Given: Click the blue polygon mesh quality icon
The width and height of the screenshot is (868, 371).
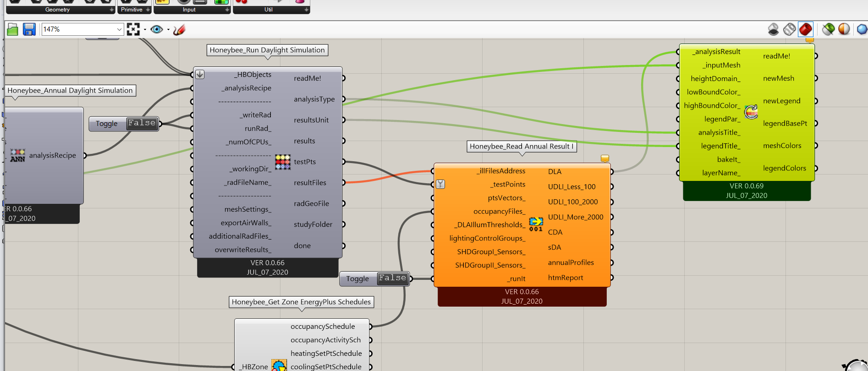Looking at the screenshot, I should coord(862,29).
